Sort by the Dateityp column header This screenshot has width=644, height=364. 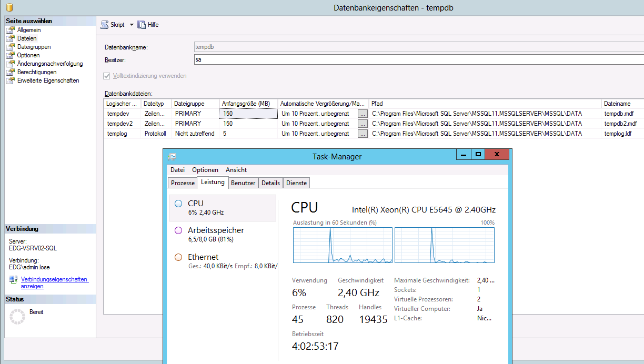pyautogui.click(x=156, y=104)
